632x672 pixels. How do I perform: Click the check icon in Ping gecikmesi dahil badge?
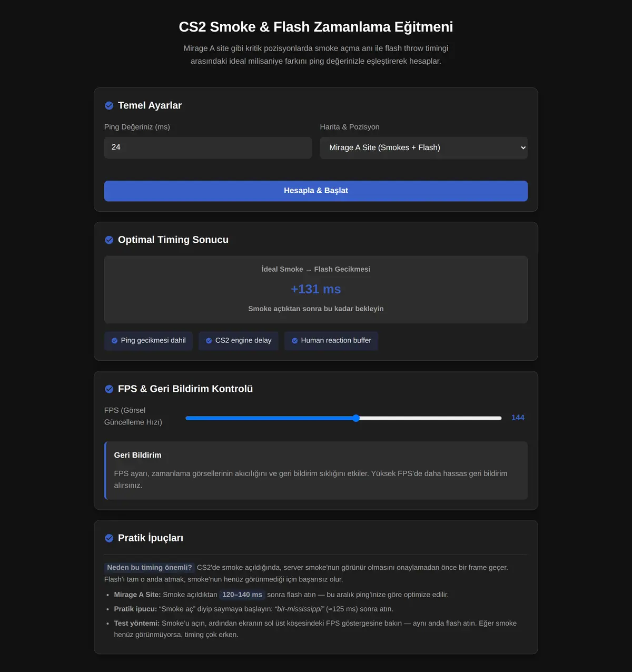coord(114,341)
